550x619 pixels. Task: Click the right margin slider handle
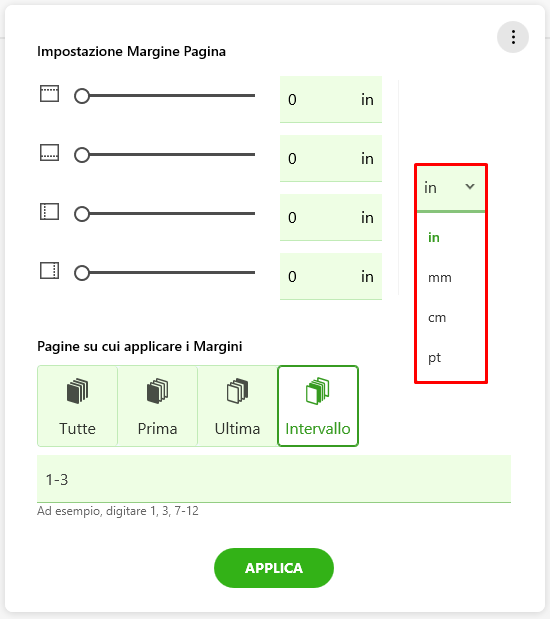(82, 273)
